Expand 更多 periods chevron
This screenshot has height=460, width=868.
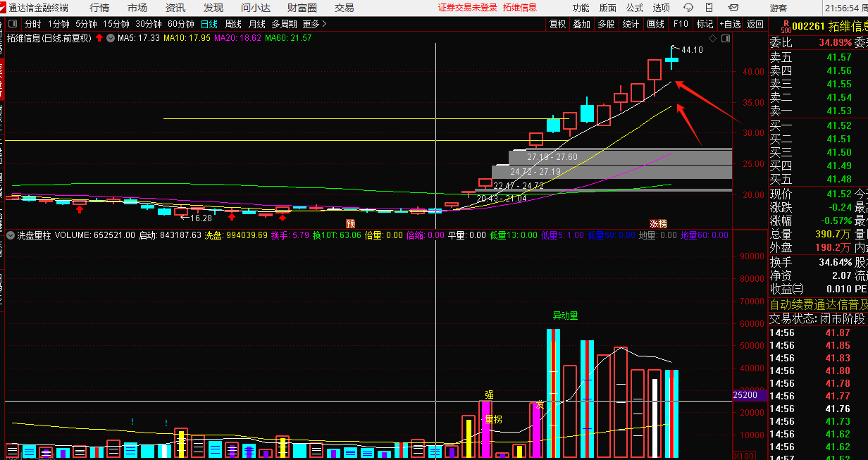click(x=316, y=24)
